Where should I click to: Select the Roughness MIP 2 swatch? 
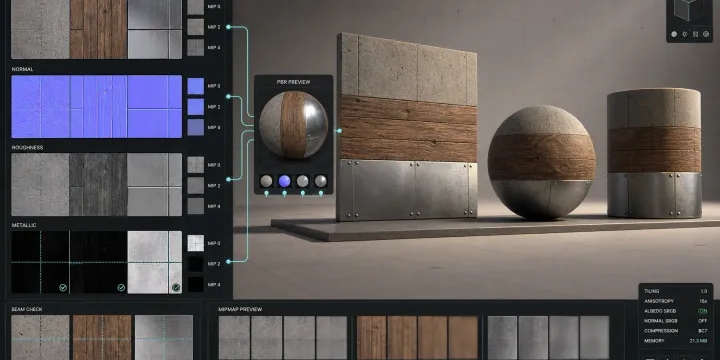(196, 186)
